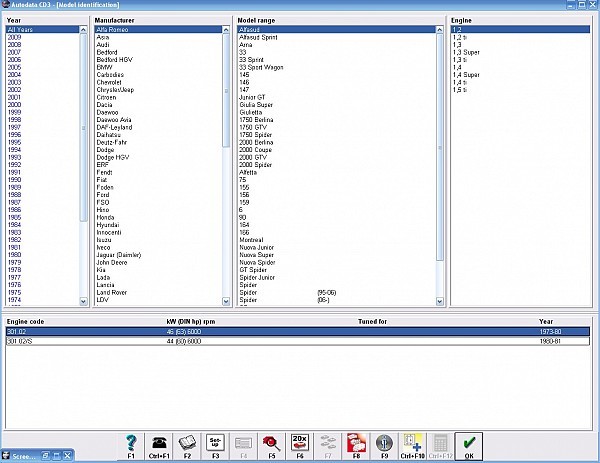
Task: Open the Set-up F3 button
Action: coord(215,446)
